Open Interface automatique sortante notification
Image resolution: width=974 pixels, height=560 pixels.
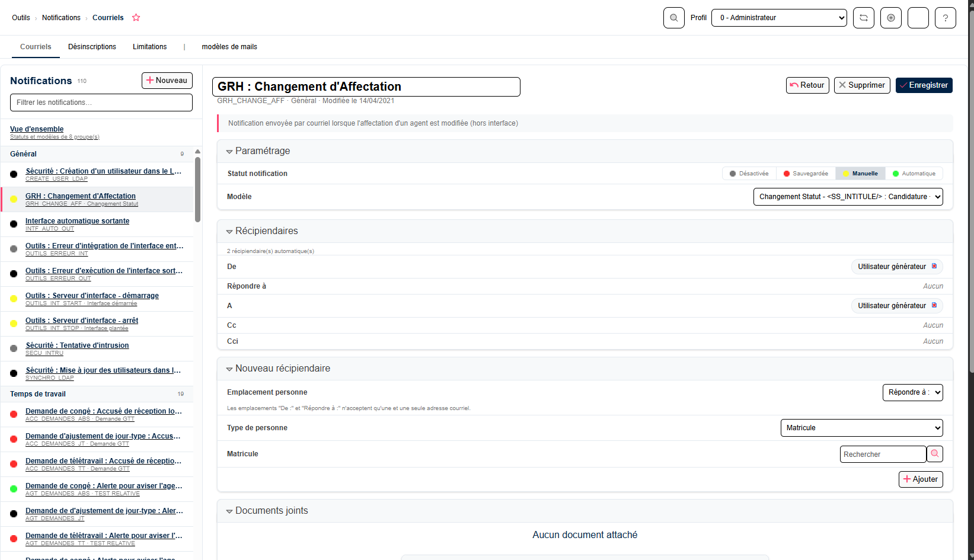(77, 221)
